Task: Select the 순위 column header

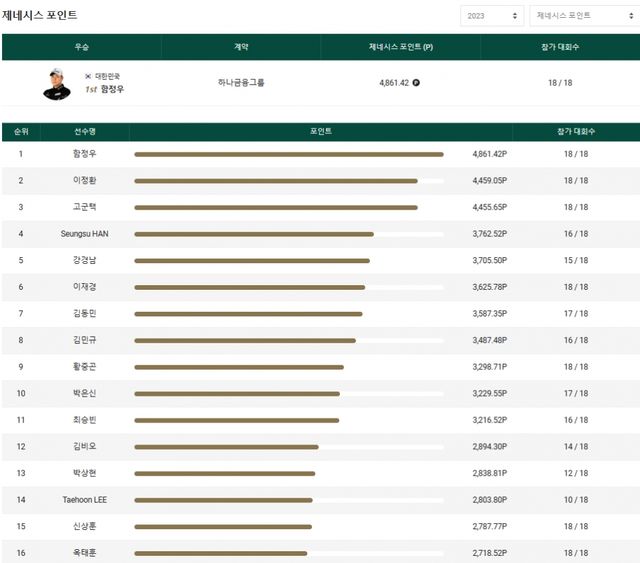Action: [x=21, y=131]
